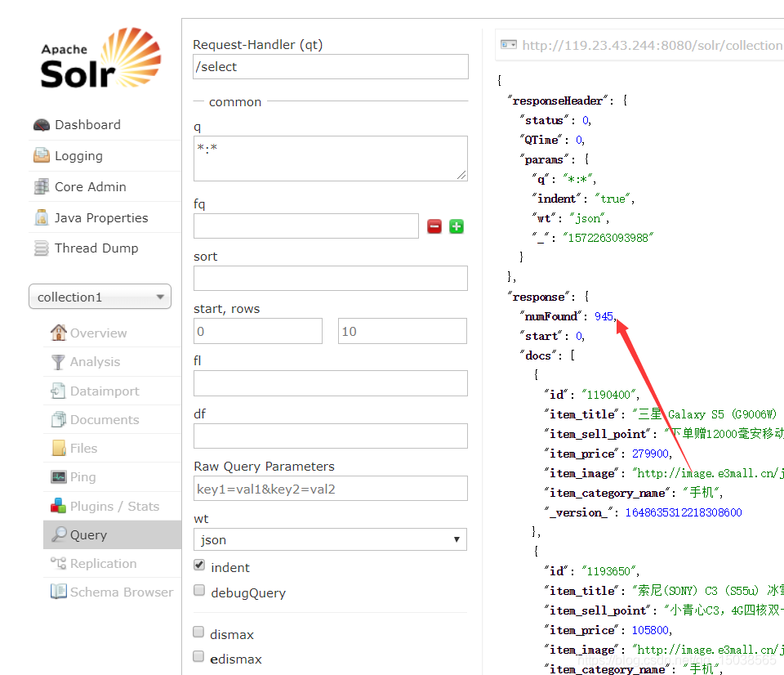Click the Dataimport document icon

(x=59, y=391)
